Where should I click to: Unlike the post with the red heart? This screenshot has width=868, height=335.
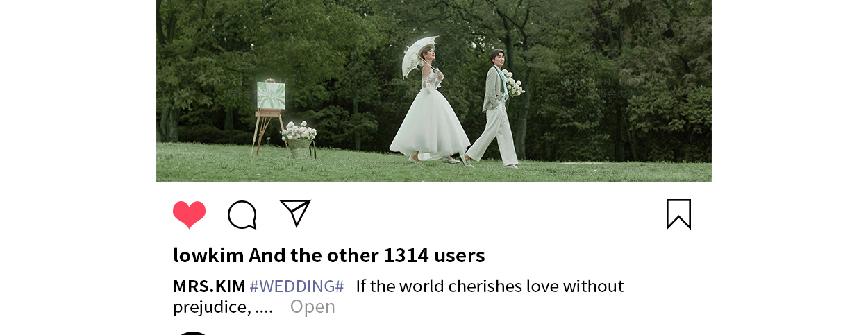click(x=189, y=214)
